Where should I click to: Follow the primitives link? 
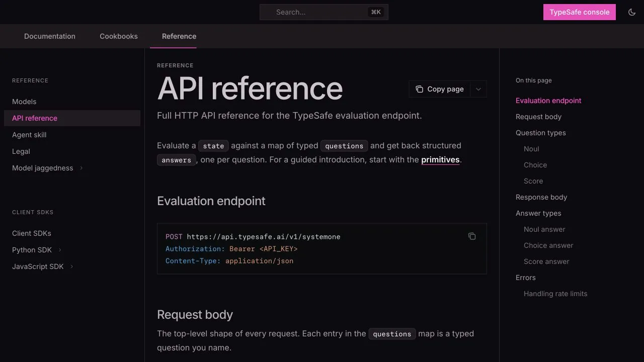[x=440, y=160]
